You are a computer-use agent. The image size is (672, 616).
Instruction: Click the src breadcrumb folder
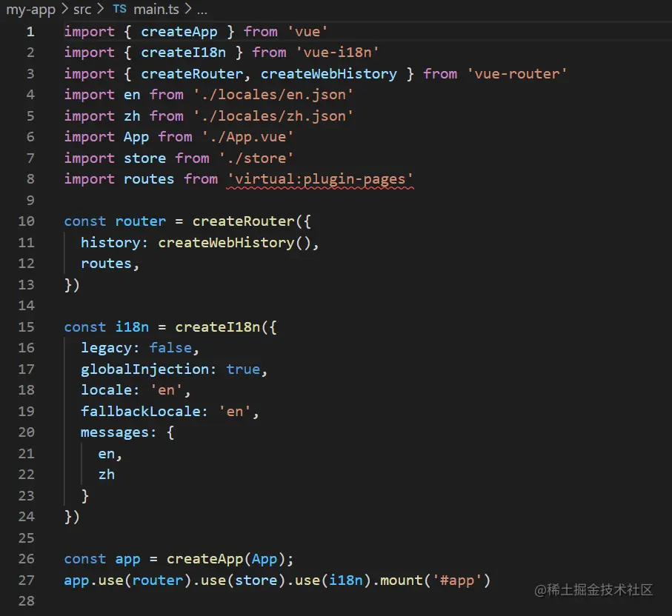pos(82,9)
